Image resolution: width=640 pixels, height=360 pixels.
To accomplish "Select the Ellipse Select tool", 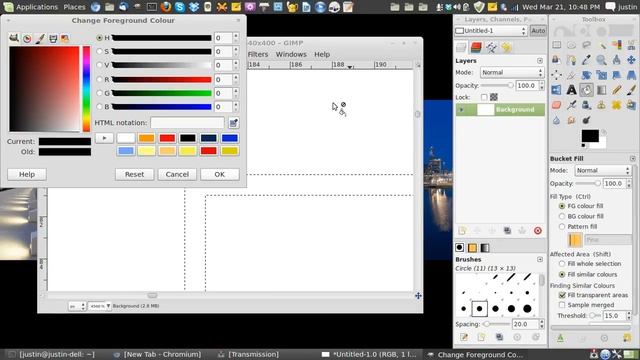I will point(571,45).
